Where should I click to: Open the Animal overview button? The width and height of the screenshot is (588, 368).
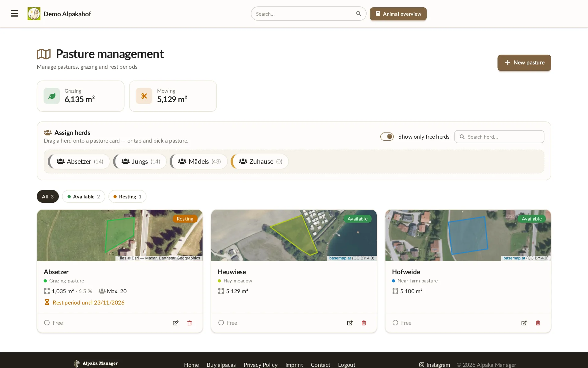coord(398,14)
